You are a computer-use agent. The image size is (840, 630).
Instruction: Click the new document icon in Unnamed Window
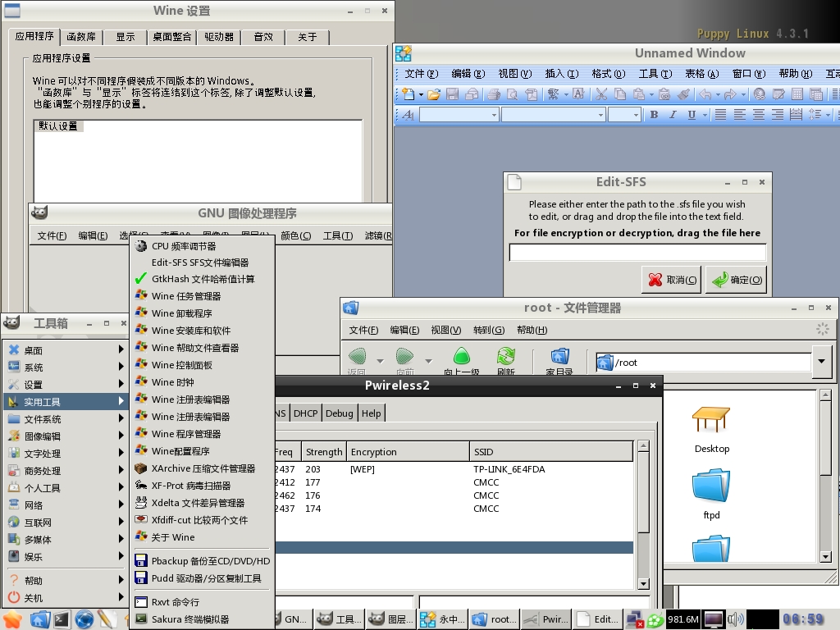(409, 94)
